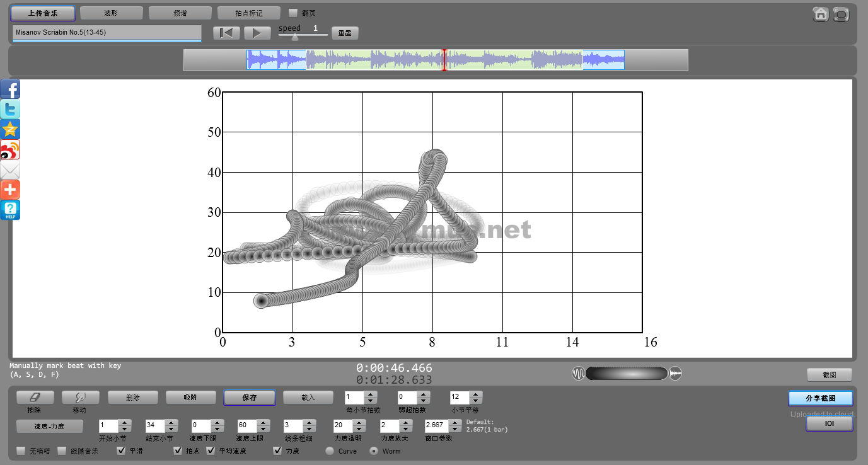This screenshot has height=465, width=868.
Task: Share to Facebook via sidebar icon
Action: [10, 89]
